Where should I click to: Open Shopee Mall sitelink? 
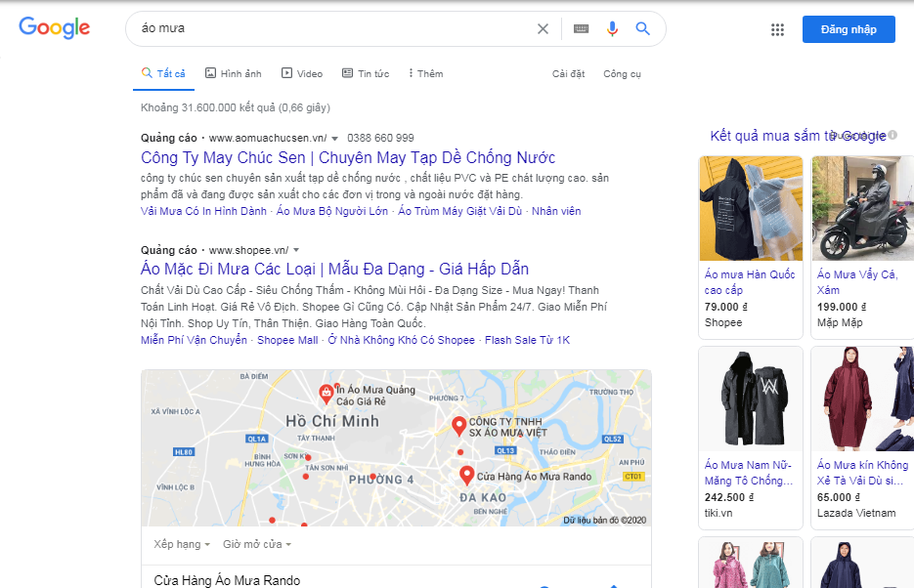point(287,340)
